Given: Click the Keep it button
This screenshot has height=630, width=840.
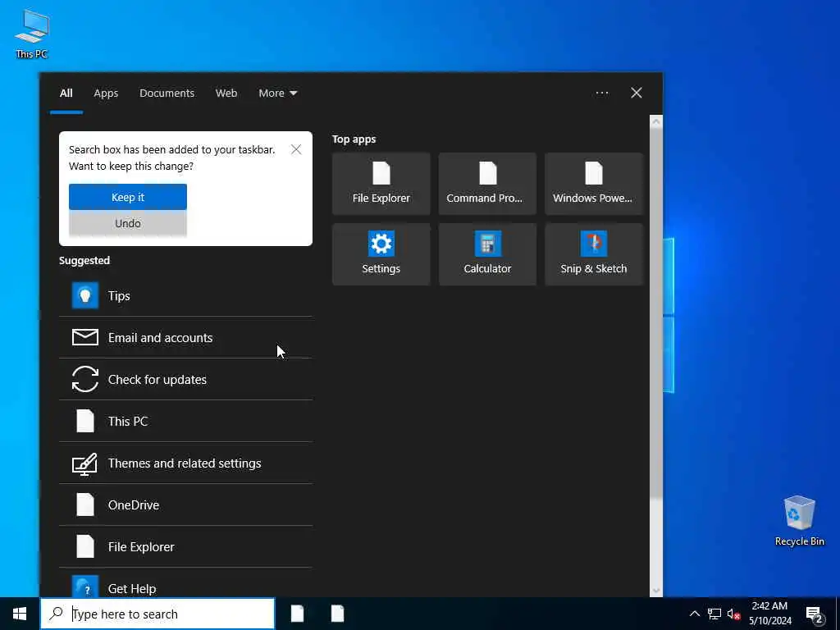Looking at the screenshot, I should coord(128,197).
